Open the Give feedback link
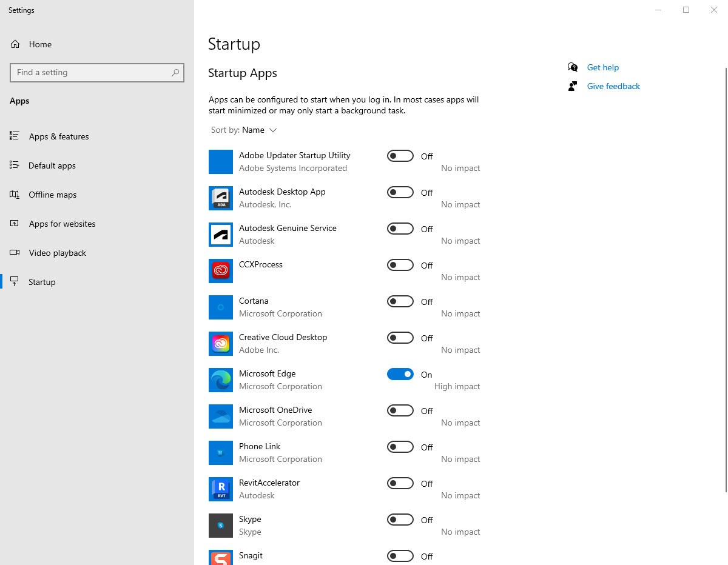The height and width of the screenshot is (565, 728). click(613, 86)
